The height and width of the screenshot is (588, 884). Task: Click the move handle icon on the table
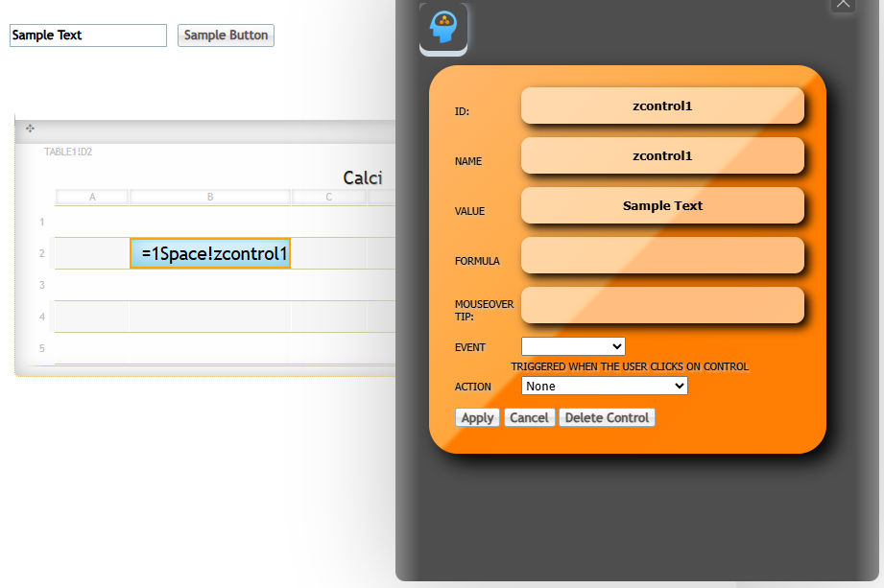[x=30, y=129]
